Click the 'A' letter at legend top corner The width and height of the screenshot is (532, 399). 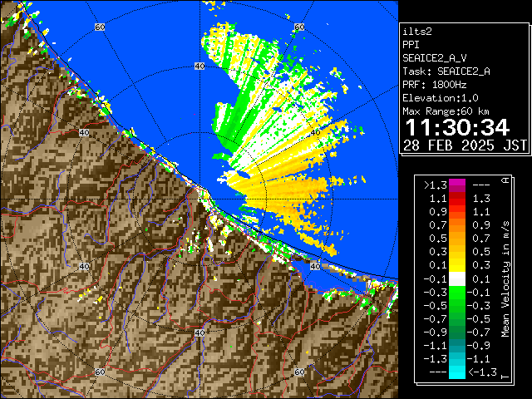coord(505,180)
